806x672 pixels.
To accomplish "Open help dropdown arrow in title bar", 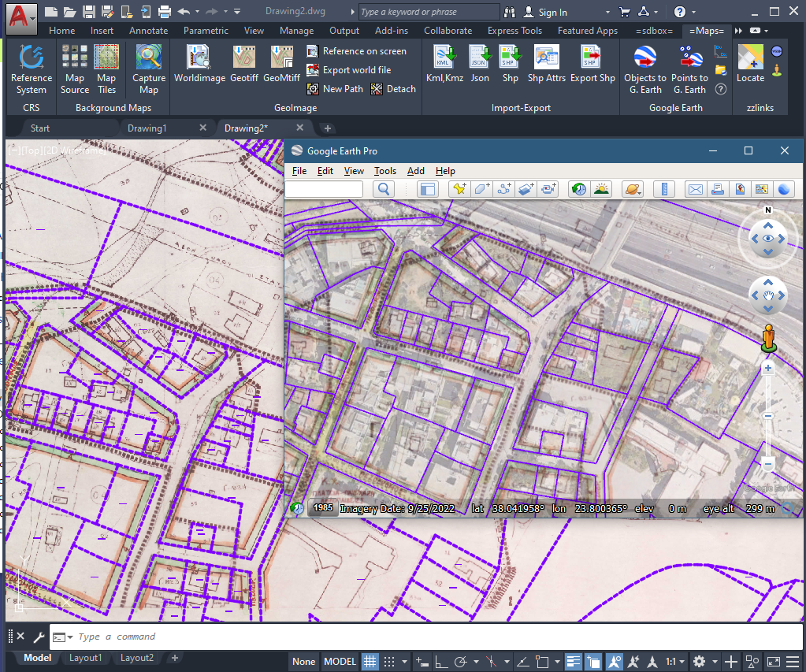I will click(693, 12).
